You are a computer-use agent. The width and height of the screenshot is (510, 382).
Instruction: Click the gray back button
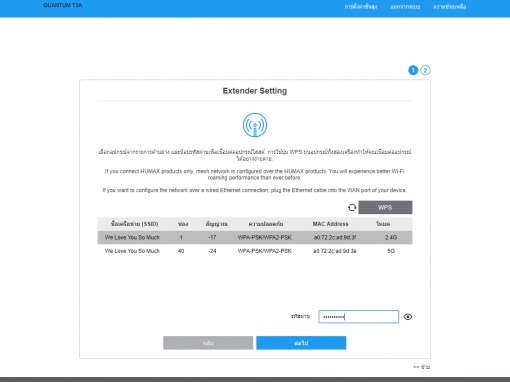click(x=208, y=343)
